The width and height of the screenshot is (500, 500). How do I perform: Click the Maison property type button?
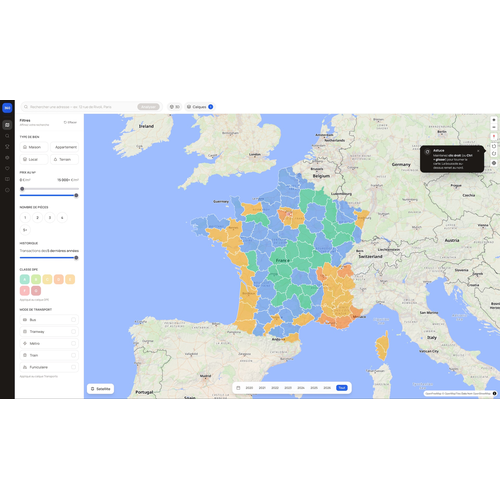[x=34, y=147]
